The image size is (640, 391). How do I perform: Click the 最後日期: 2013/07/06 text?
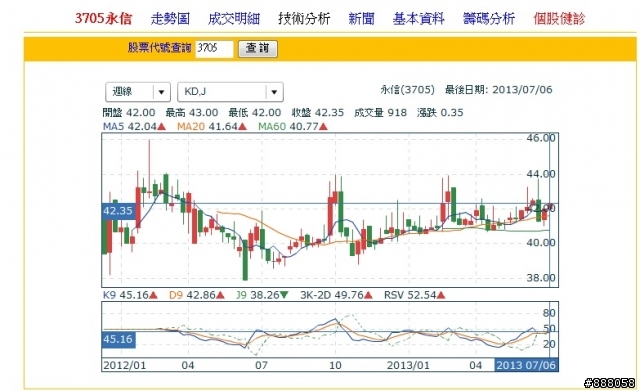(498, 90)
